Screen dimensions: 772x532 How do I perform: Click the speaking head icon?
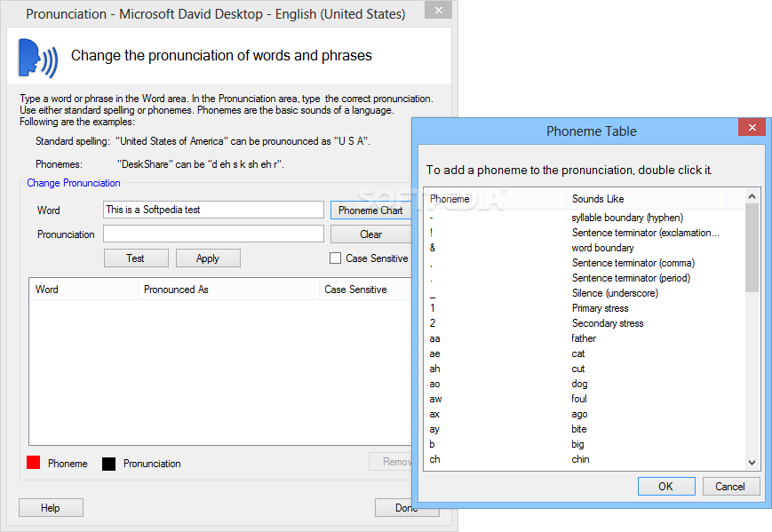click(x=38, y=58)
